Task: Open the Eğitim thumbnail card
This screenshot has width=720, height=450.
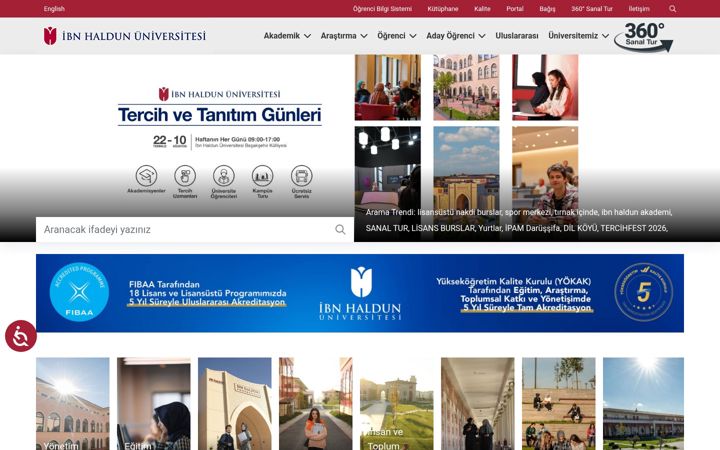Action: (x=154, y=404)
